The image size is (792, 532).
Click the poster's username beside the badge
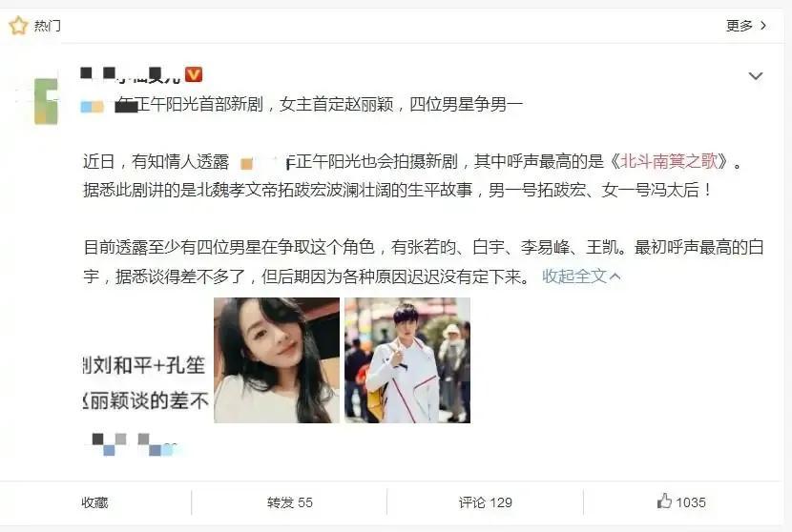[131, 74]
